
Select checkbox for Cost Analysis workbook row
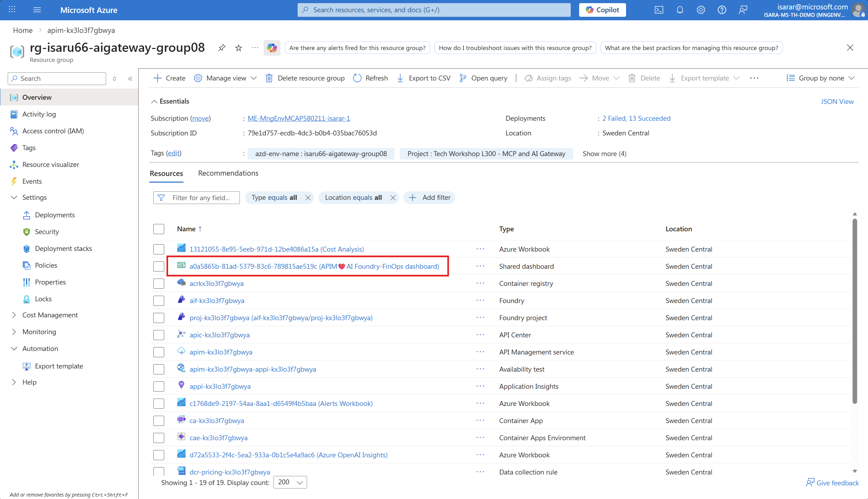(x=159, y=249)
